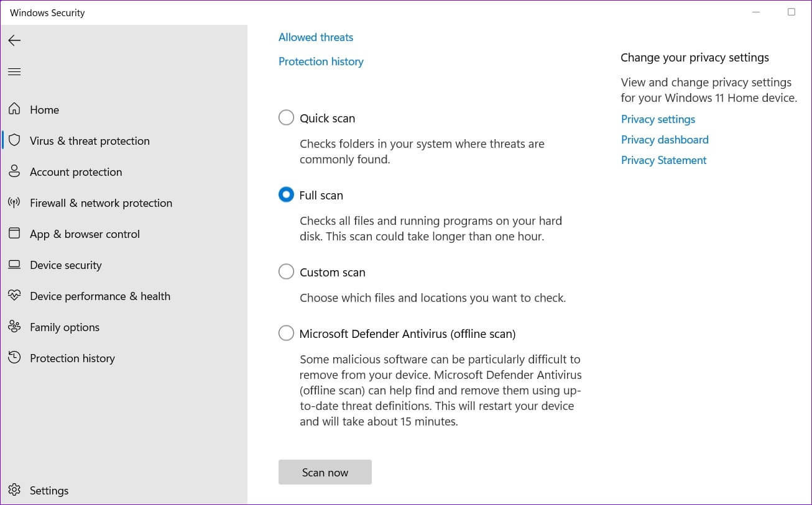Click the Device security laptop icon
812x505 pixels.
[x=14, y=265]
